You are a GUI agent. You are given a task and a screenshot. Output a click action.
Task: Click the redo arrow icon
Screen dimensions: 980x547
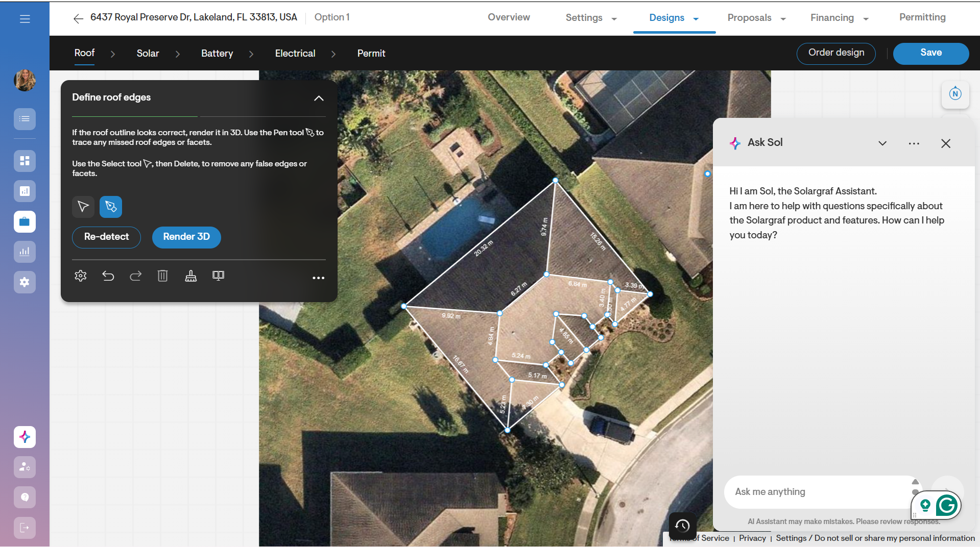pos(135,276)
